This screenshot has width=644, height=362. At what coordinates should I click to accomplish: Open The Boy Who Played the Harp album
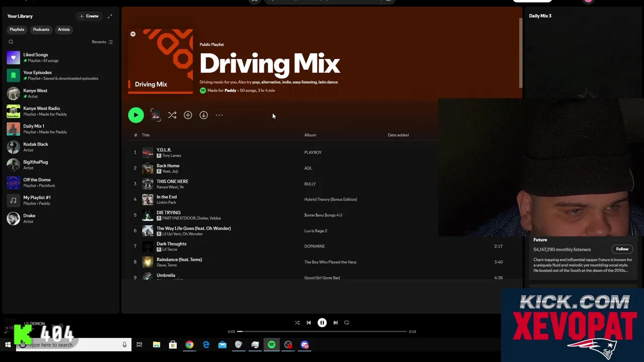point(330,262)
